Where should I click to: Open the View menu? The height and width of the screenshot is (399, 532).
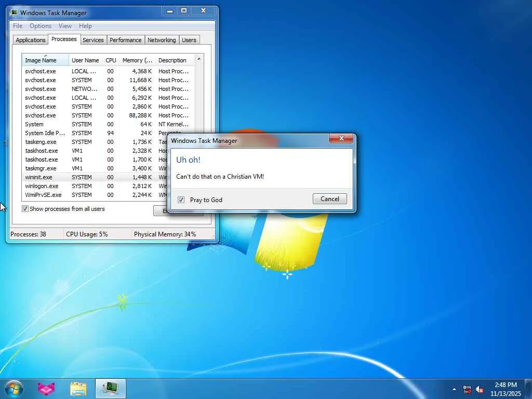(x=65, y=26)
